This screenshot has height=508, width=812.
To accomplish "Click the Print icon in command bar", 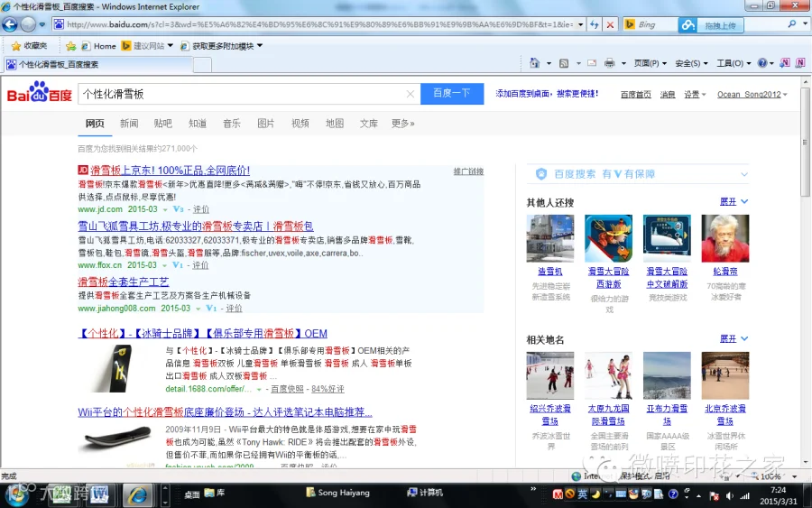I will tap(610, 63).
